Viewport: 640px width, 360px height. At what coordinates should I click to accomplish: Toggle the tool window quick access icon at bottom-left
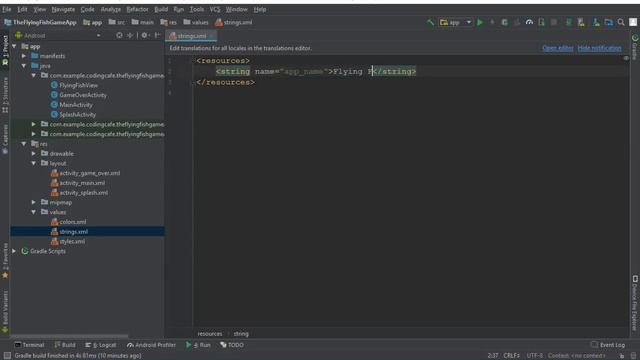point(7,356)
